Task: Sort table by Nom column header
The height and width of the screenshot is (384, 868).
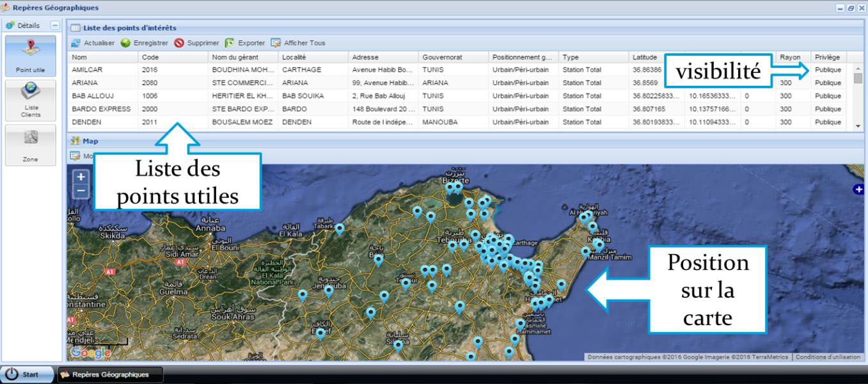Action: [102, 57]
